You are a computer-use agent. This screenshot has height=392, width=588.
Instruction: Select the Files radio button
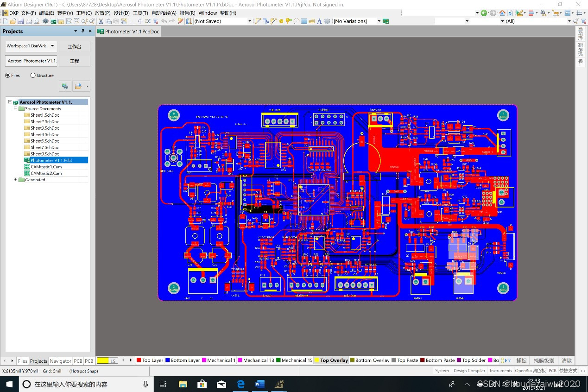pyautogui.click(x=7, y=75)
